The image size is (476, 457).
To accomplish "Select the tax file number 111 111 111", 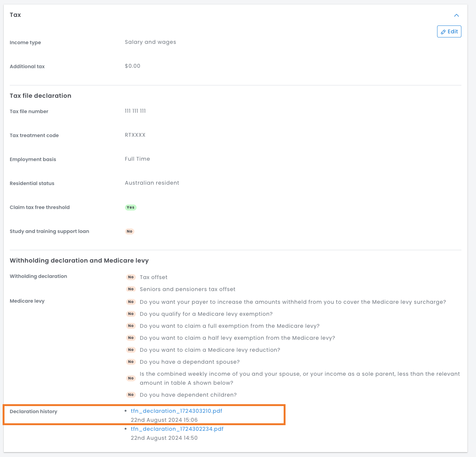I will [x=135, y=111].
